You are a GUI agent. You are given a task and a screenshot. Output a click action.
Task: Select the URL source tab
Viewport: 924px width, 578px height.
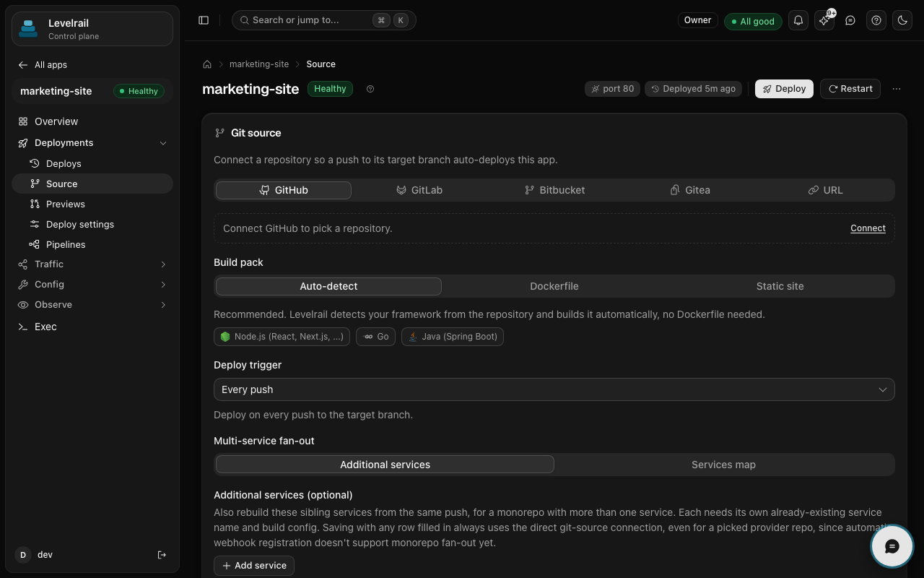tap(825, 190)
